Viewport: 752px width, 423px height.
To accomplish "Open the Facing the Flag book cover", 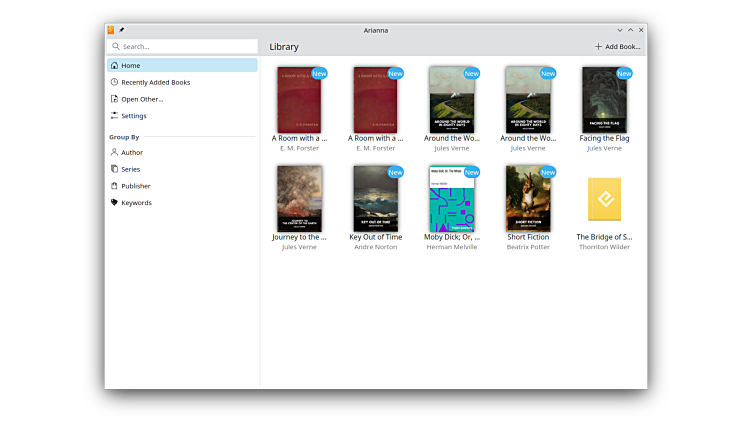I will pos(604,99).
